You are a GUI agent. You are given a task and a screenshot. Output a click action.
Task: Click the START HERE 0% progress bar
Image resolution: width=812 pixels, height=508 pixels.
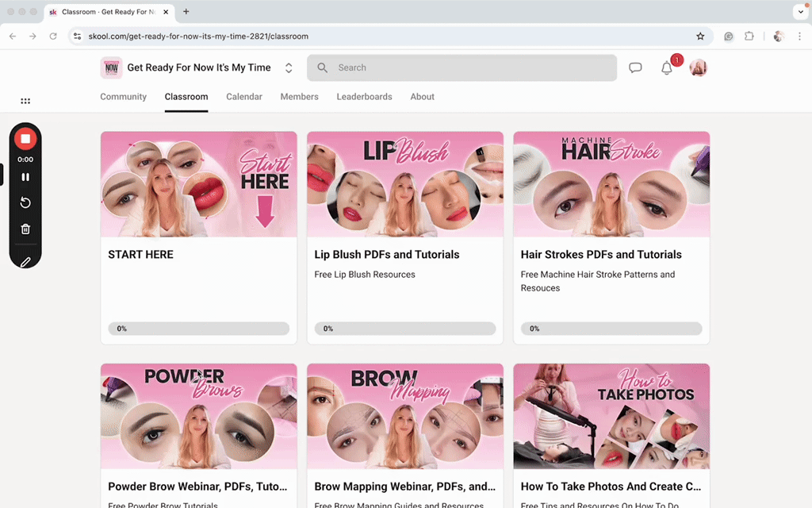[199, 329]
